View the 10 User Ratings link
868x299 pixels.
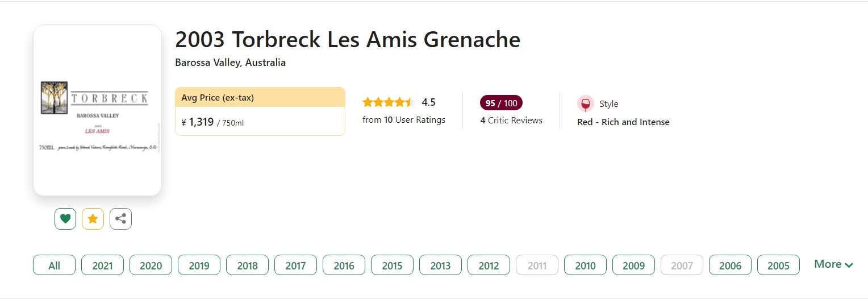[x=404, y=120]
